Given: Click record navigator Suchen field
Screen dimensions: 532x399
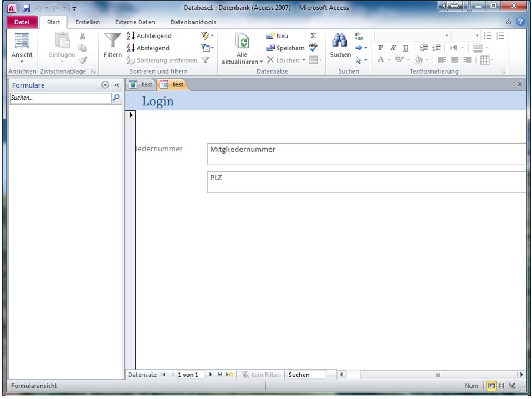Looking at the screenshot, I should (x=306, y=375).
